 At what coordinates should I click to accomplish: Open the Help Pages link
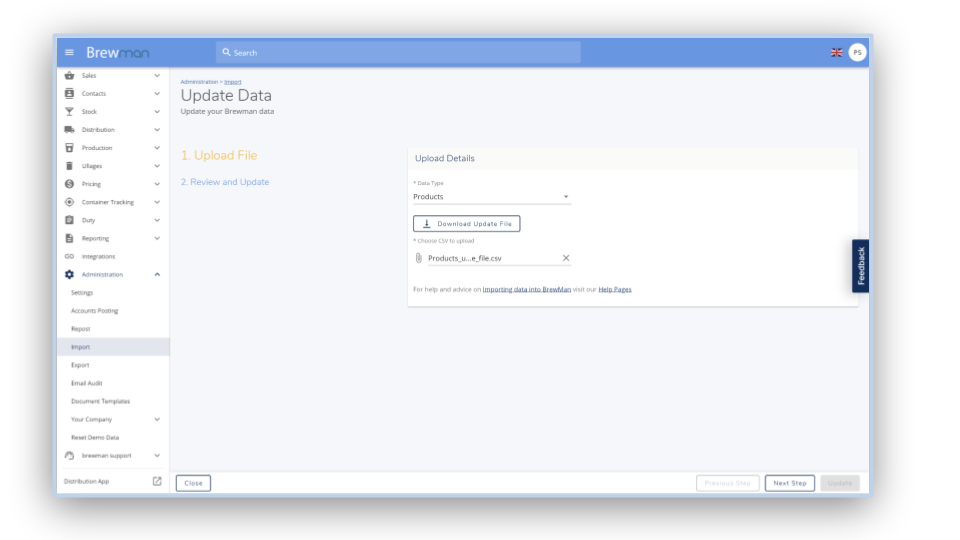point(615,290)
